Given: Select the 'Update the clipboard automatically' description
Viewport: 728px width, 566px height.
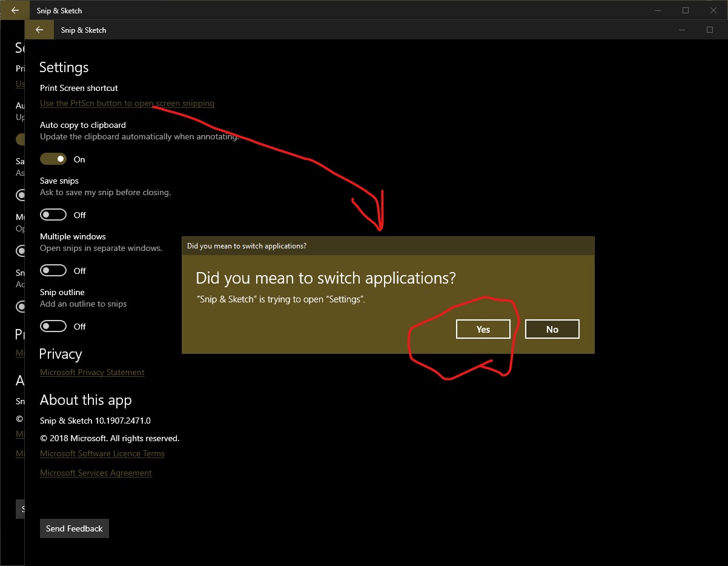Looking at the screenshot, I should point(139,136).
